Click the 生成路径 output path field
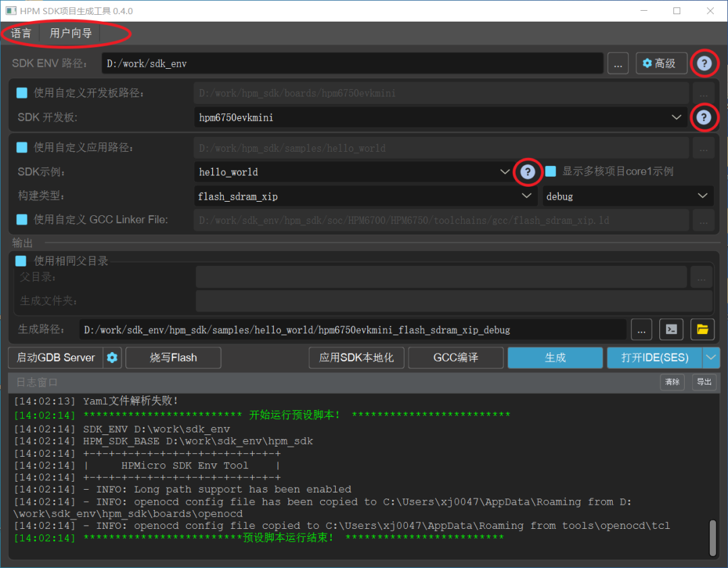 point(353,330)
